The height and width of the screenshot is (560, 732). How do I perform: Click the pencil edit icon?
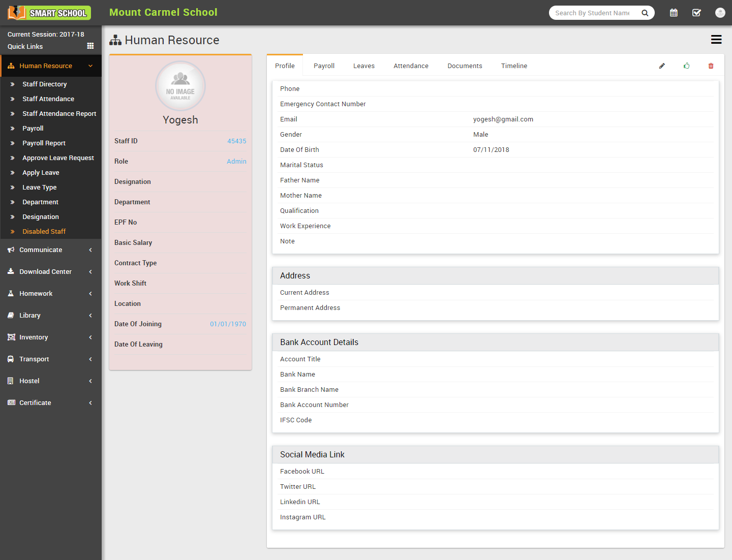662,66
